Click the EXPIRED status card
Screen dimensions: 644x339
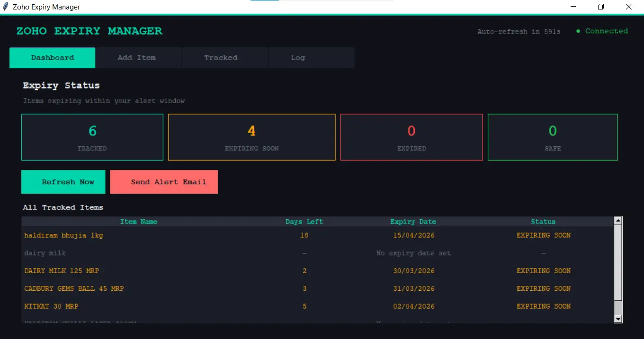(411, 137)
